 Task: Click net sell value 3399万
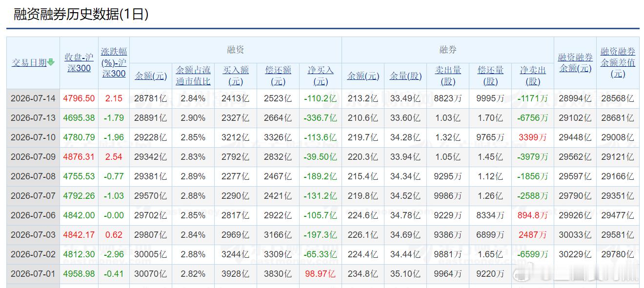533,137
